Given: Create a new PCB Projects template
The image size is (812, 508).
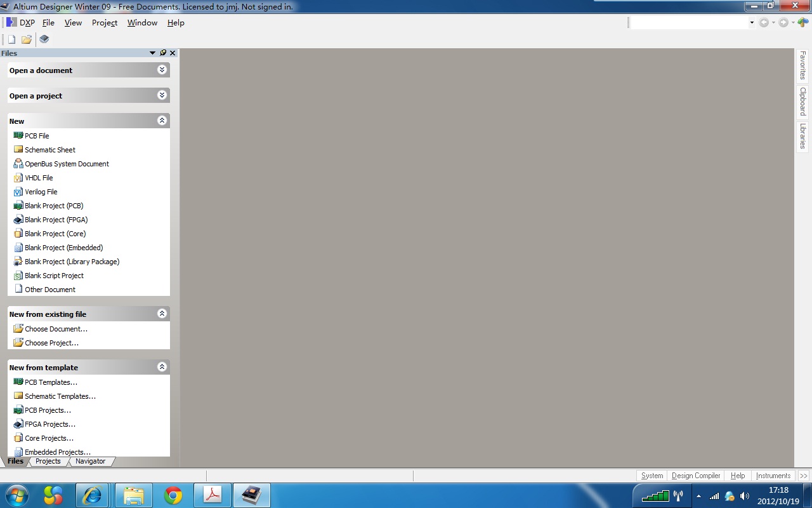Looking at the screenshot, I should coord(48,410).
